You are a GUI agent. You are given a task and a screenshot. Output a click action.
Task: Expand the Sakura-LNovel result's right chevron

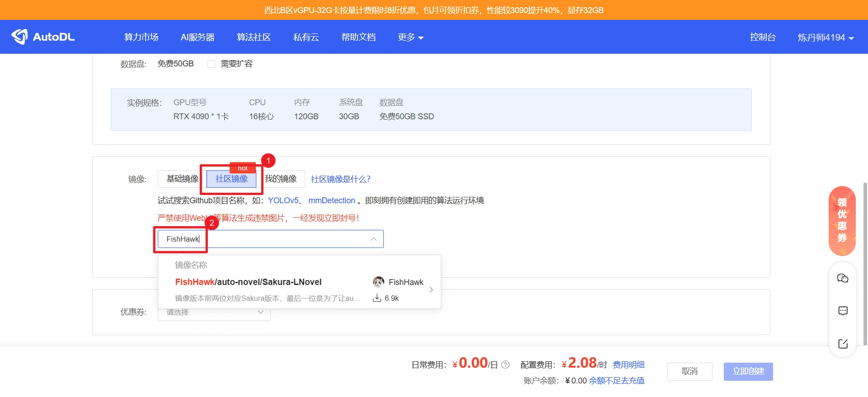[431, 290]
